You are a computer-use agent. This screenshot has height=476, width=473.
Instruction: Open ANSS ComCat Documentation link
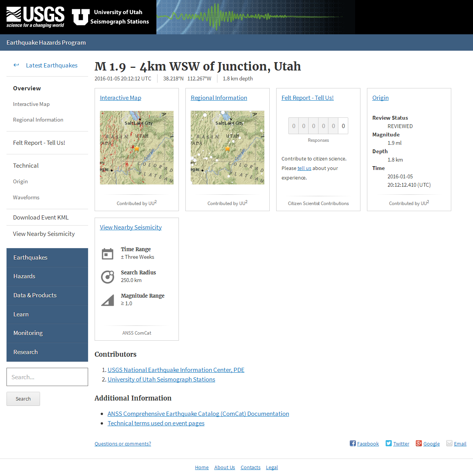pyautogui.click(x=198, y=413)
